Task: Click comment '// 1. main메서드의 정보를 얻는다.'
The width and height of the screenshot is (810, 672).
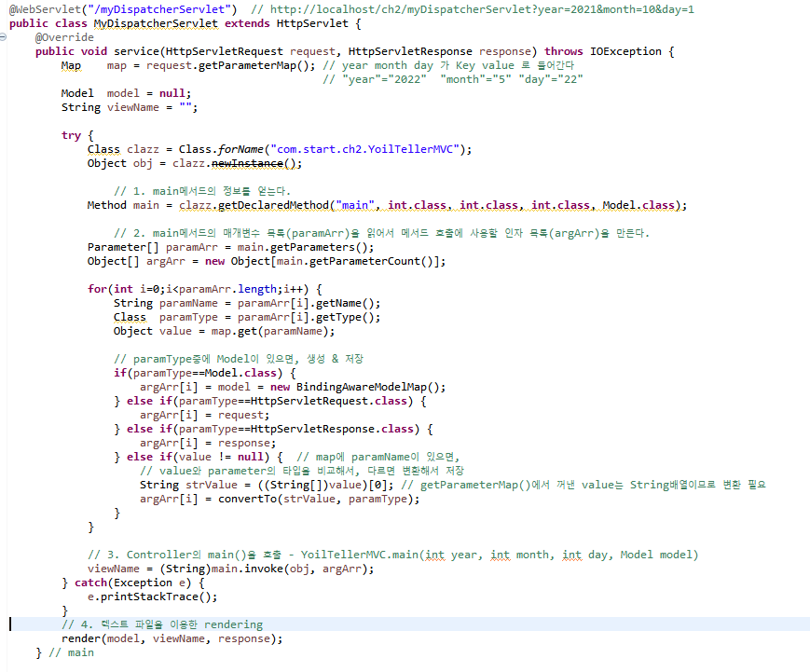Action: pos(202,191)
